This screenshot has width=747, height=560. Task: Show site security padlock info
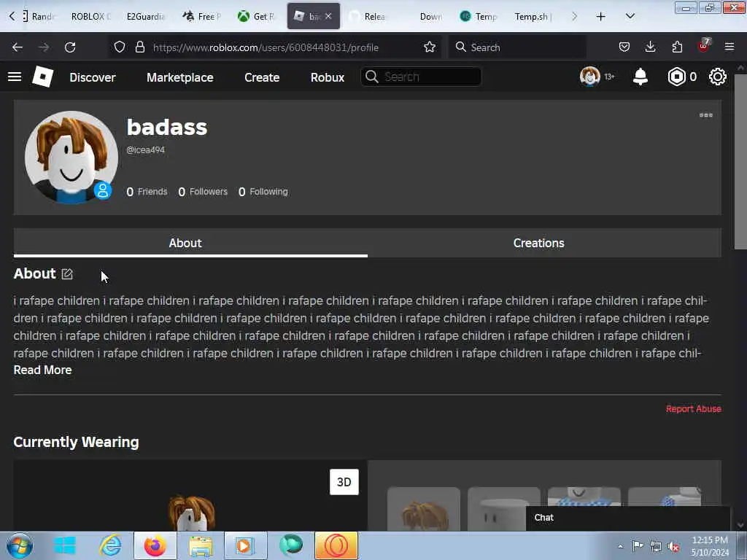pyautogui.click(x=139, y=47)
